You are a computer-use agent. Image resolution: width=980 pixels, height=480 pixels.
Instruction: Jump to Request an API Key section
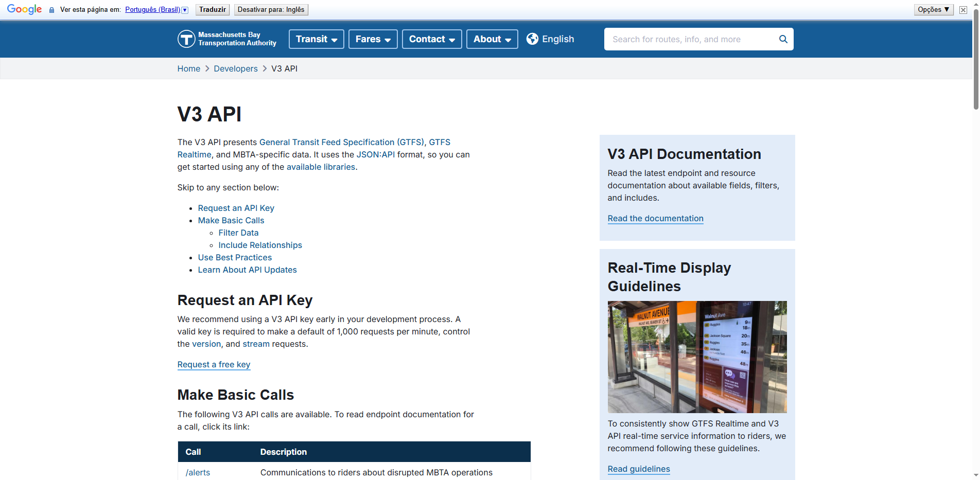[x=236, y=208]
